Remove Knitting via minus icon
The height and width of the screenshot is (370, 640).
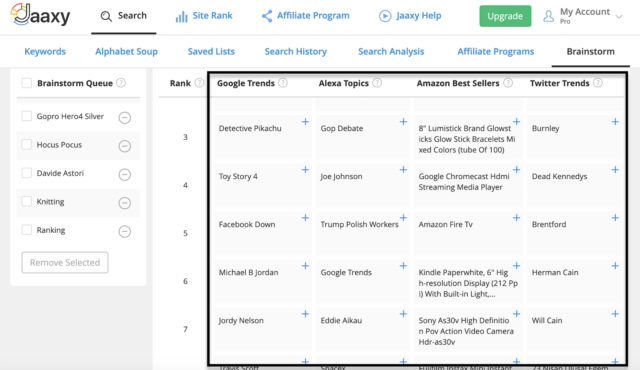coord(124,203)
